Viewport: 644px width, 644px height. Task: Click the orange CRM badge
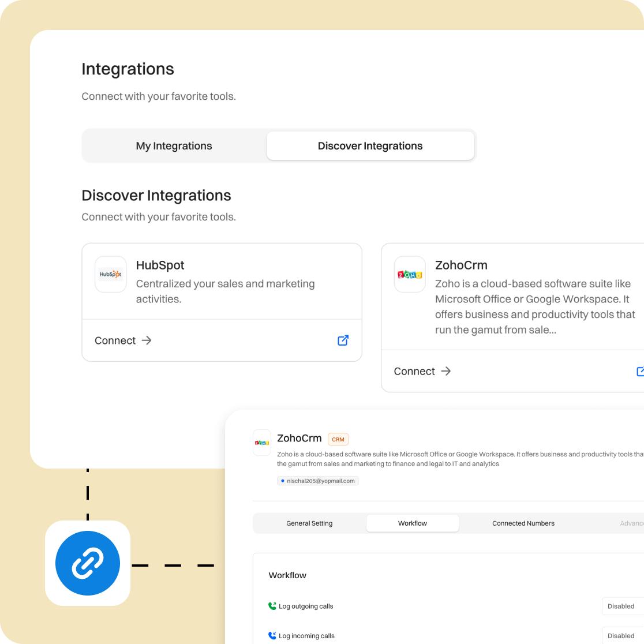pyautogui.click(x=338, y=439)
